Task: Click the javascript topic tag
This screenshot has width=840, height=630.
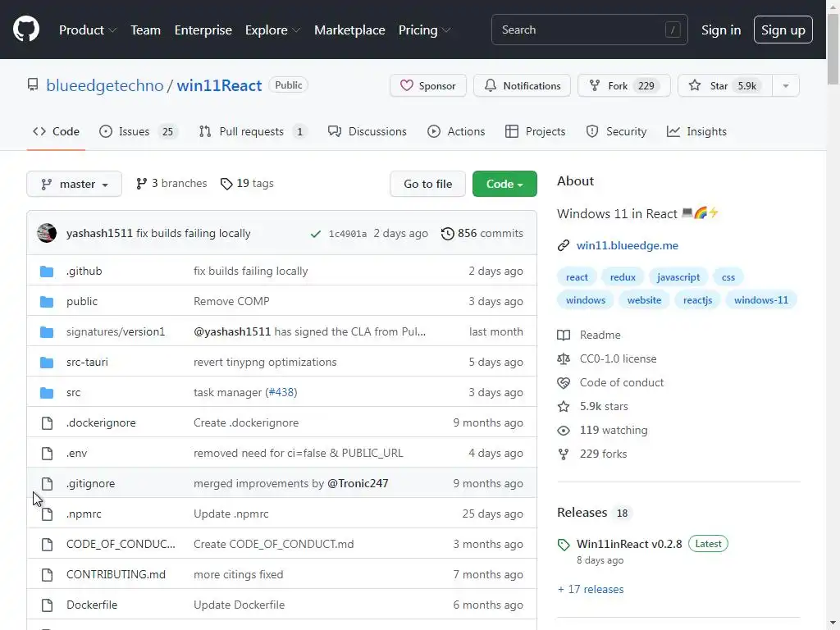Action: 678,277
